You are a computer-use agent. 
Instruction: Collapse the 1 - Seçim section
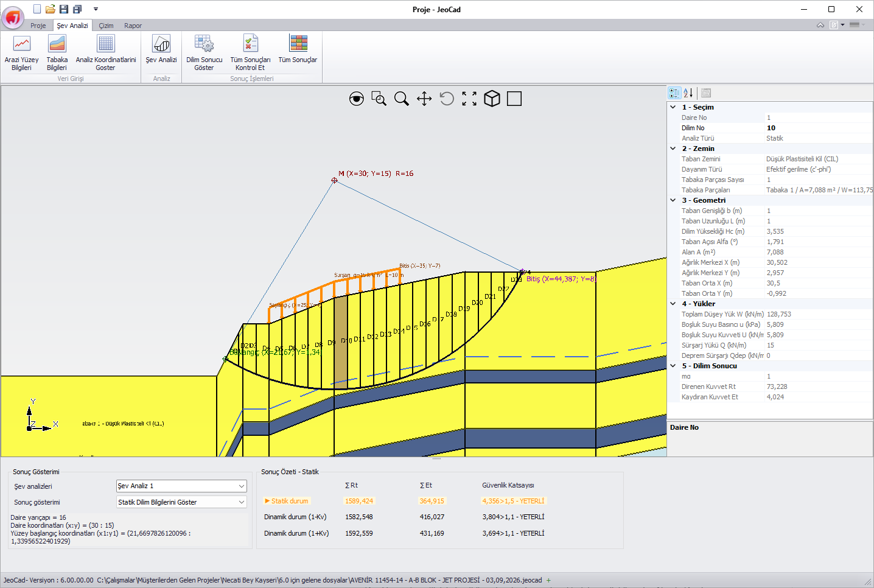pos(673,107)
